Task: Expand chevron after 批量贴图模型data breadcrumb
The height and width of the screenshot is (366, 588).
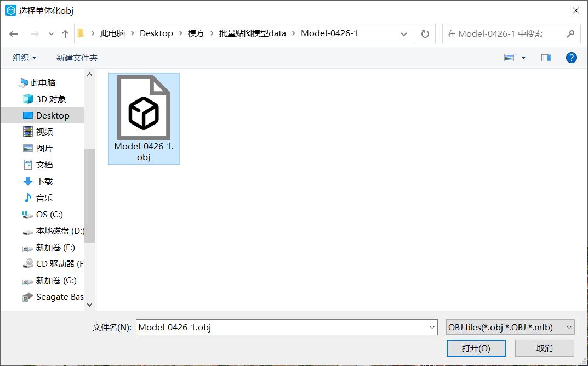Action: click(x=293, y=33)
